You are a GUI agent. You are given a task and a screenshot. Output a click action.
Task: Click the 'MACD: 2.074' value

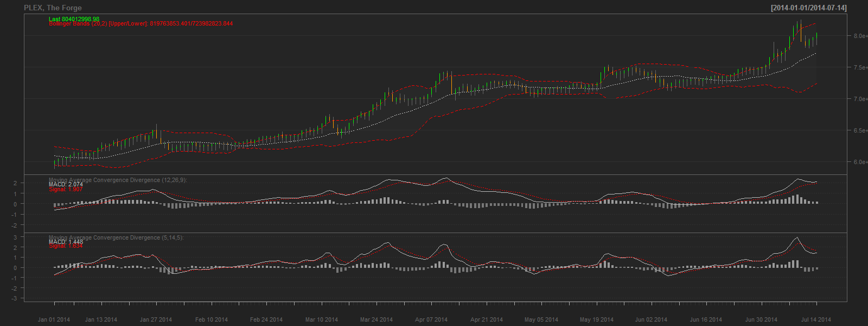pyautogui.click(x=66, y=184)
